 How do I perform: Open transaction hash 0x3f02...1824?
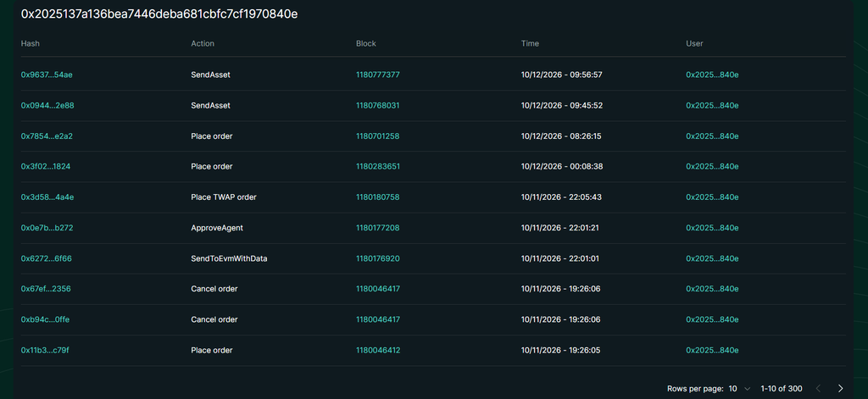tap(46, 167)
